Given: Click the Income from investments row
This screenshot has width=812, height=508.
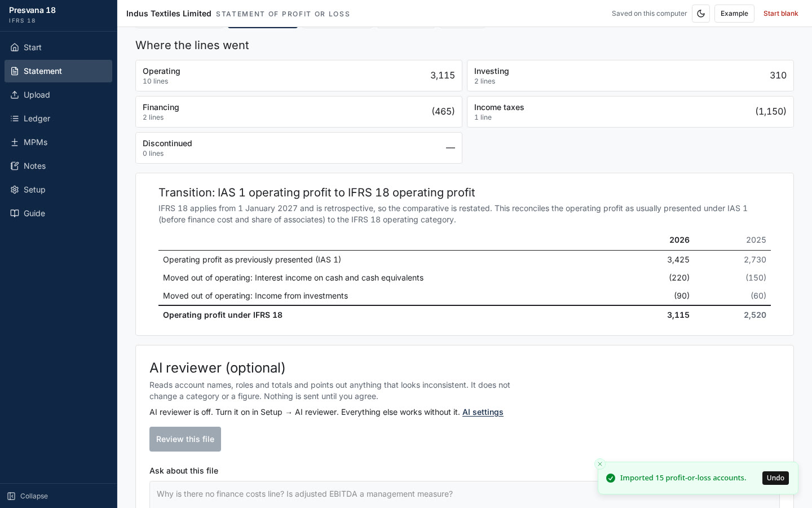Looking at the screenshot, I should (x=465, y=296).
